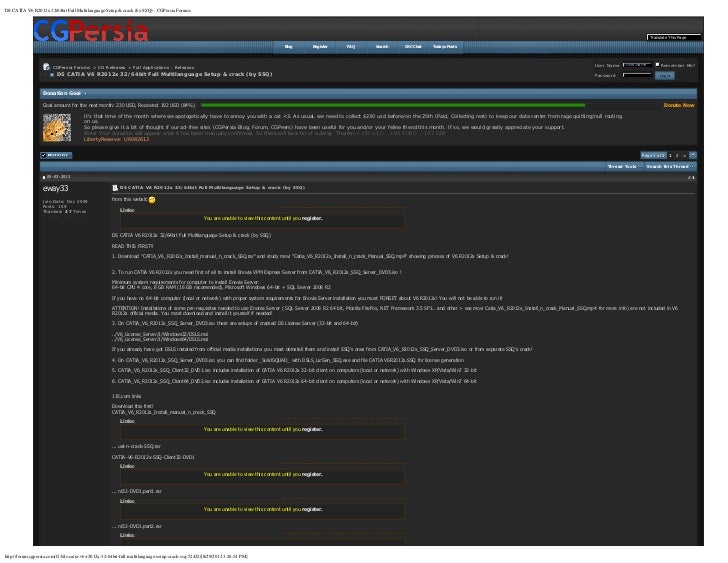The height and width of the screenshot is (563, 728).
Task: Click the User Name input field
Action: (x=637, y=65)
